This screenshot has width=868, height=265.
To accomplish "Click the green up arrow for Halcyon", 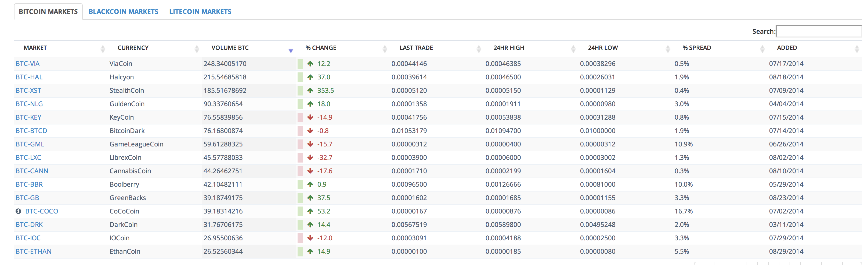I will [x=310, y=77].
